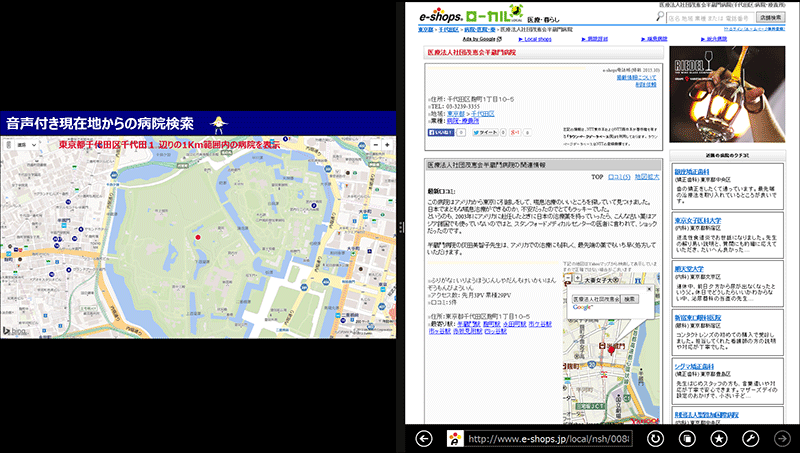Image resolution: width=800 pixels, height=453 pixels.
Task: Open the 四ッ谷駅 station link
Action: tap(495, 331)
